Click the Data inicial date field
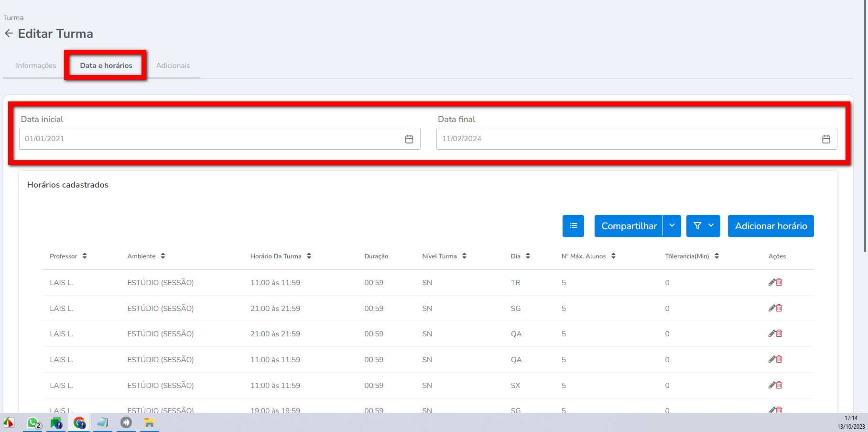The height and width of the screenshot is (432, 868). 210,139
